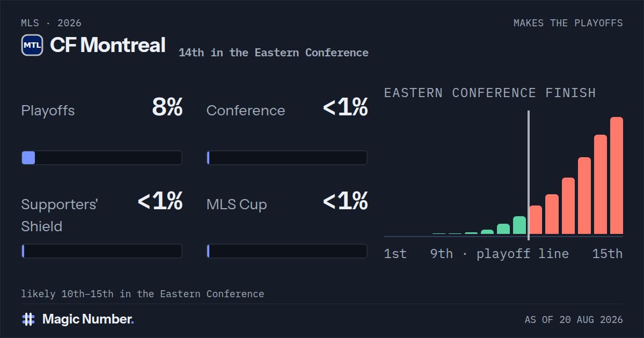The width and height of the screenshot is (644, 338).
Task: Click the '1st' axis label
Action: coord(396,254)
